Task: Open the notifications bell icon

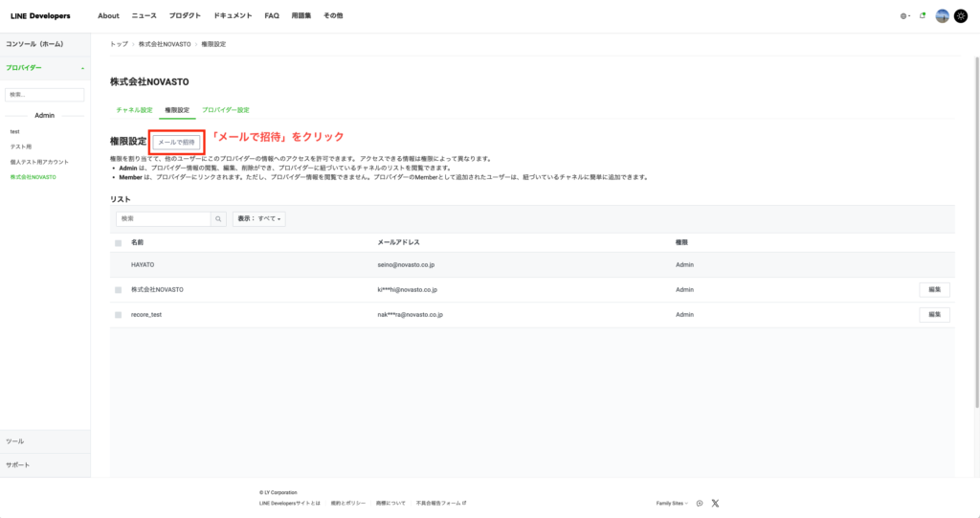Action: point(922,16)
